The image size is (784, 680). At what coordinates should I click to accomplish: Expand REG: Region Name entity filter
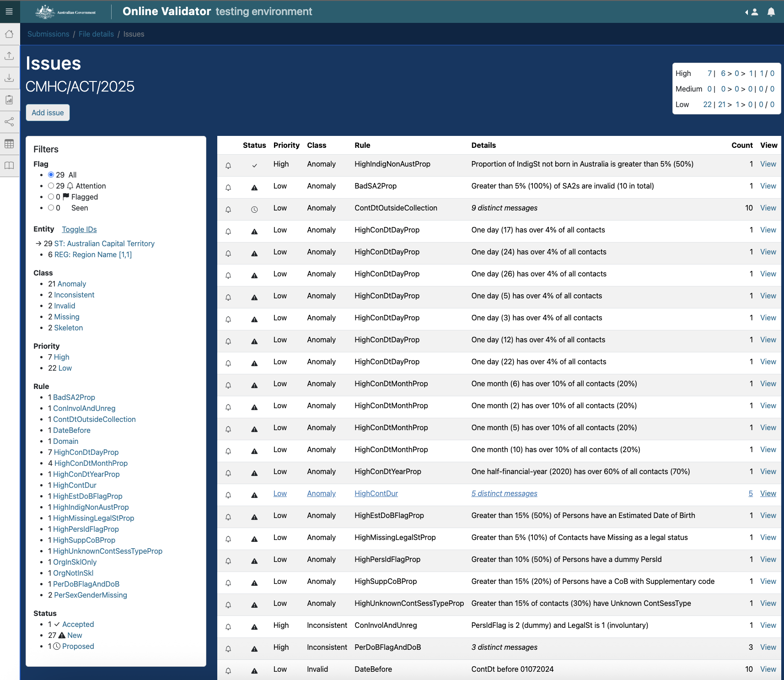[x=93, y=254]
